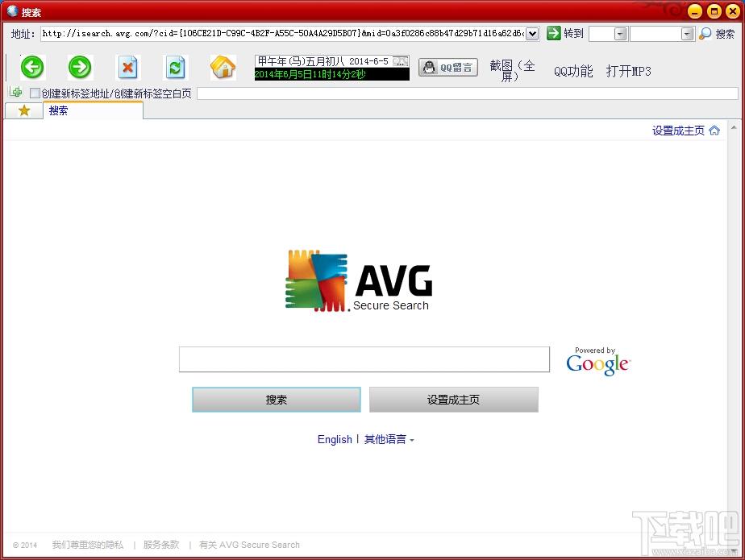The height and width of the screenshot is (560, 745).
Task: Click the black date-time clock display
Action: pos(331,74)
